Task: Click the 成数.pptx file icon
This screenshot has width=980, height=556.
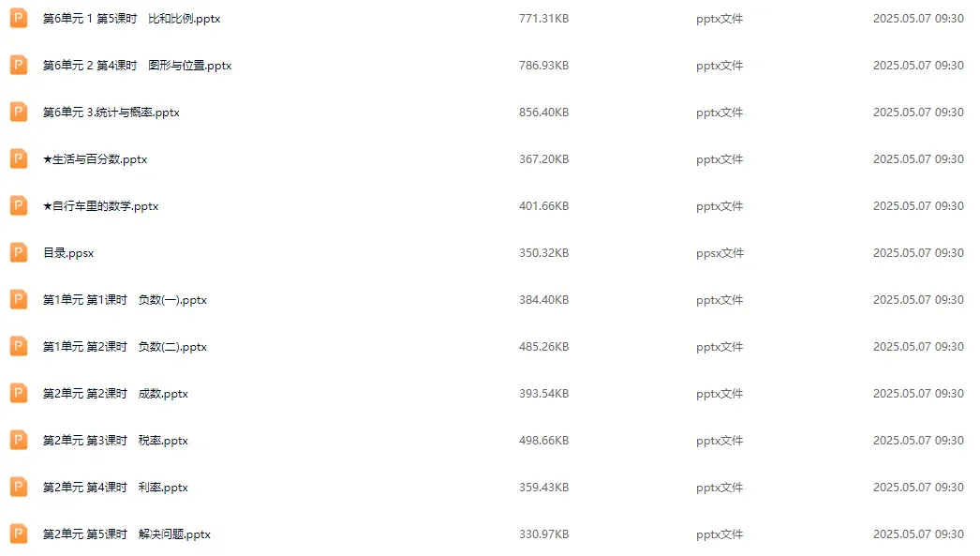Action: coord(19,394)
